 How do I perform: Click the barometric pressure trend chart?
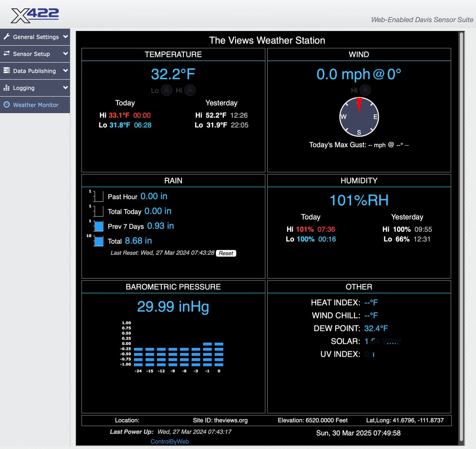172,347
